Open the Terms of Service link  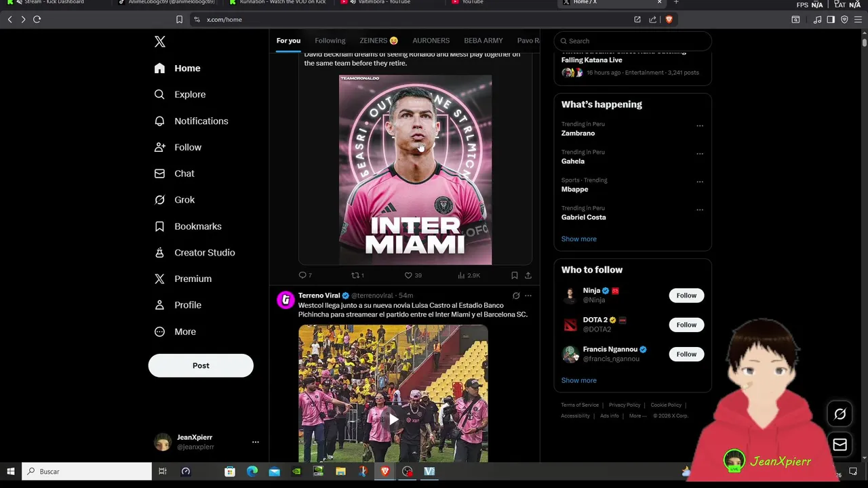point(580,405)
